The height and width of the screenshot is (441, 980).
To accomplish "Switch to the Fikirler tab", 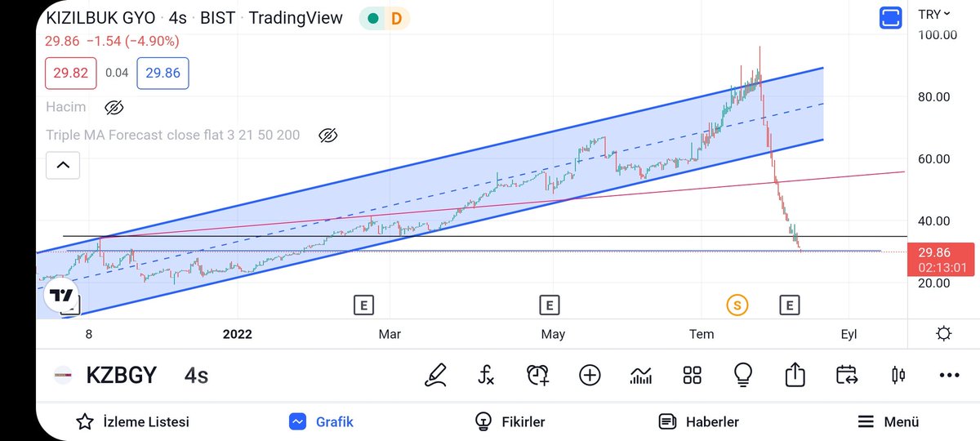I will click(x=510, y=421).
